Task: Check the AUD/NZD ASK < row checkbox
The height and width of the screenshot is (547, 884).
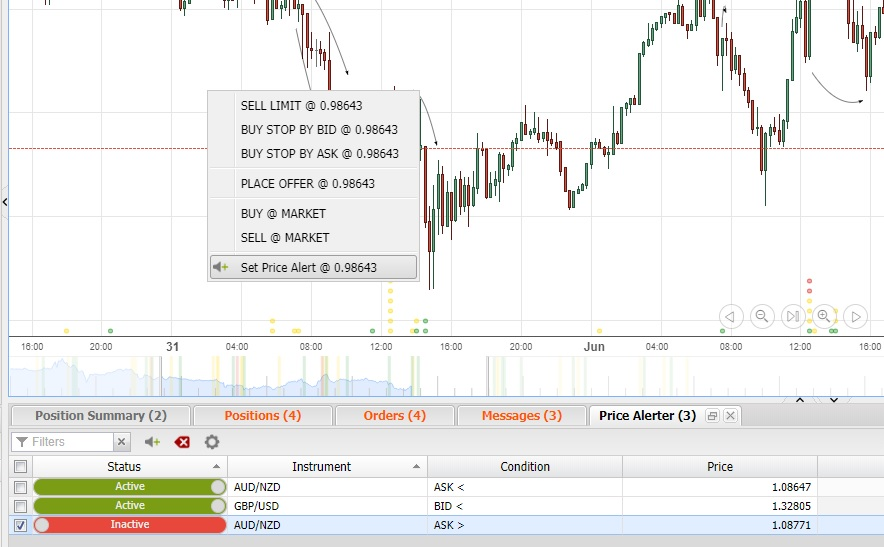Action: tap(20, 487)
